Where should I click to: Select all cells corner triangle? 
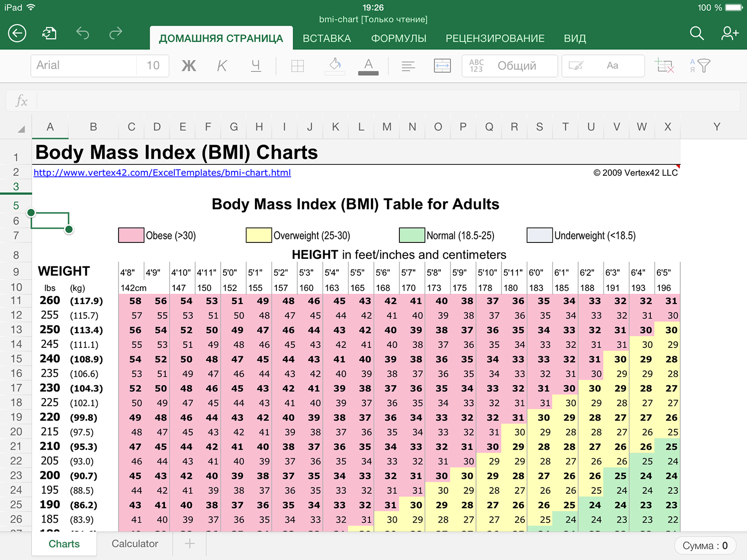20,129
